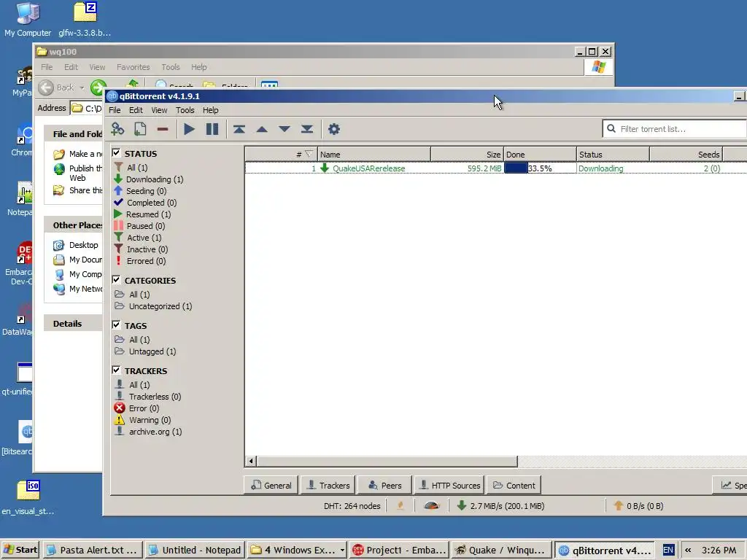Open qBittorrent Edit menu
Image resolution: width=747 pixels, height=560 pixels.
136,110
